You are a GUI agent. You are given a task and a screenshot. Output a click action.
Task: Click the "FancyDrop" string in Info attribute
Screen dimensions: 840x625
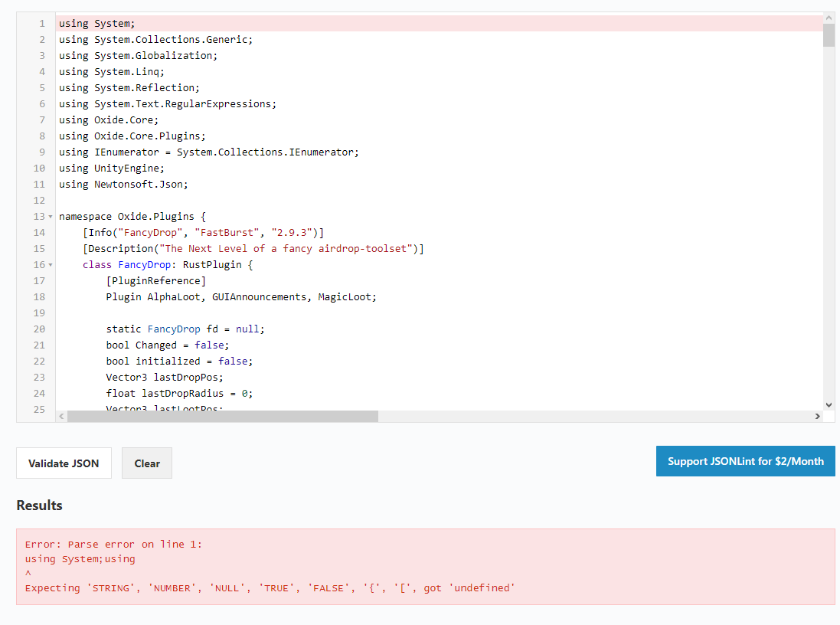coord(150,233)
